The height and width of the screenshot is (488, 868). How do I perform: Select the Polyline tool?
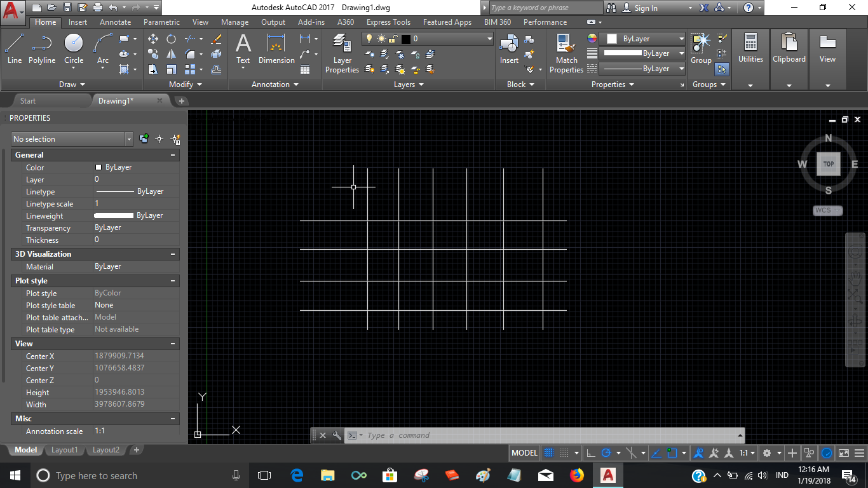pyautogui.click(x=42, y=49)
